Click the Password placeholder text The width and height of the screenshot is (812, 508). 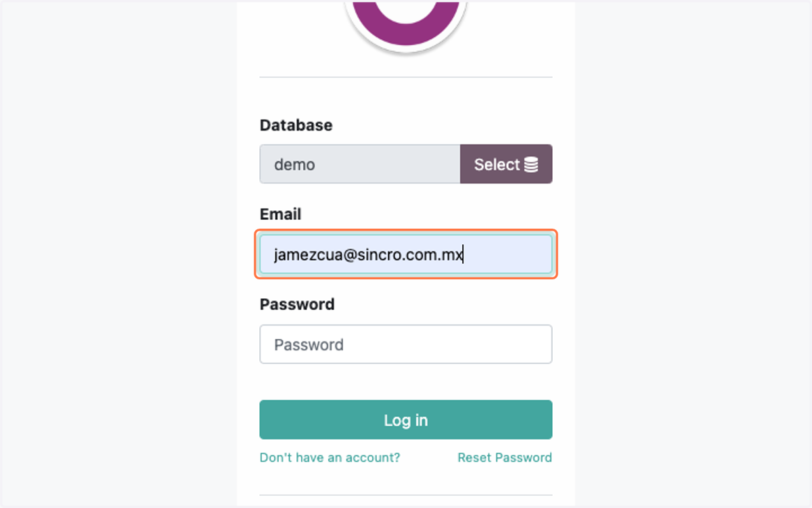[309, 345]
